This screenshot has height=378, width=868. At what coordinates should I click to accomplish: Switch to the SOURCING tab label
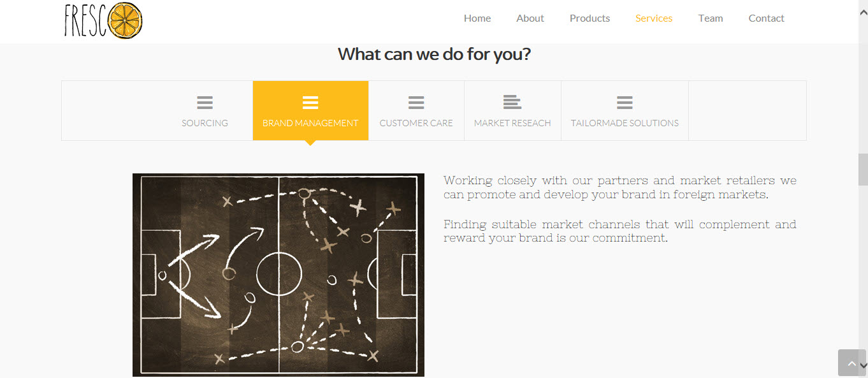click(x=205, y=123)
